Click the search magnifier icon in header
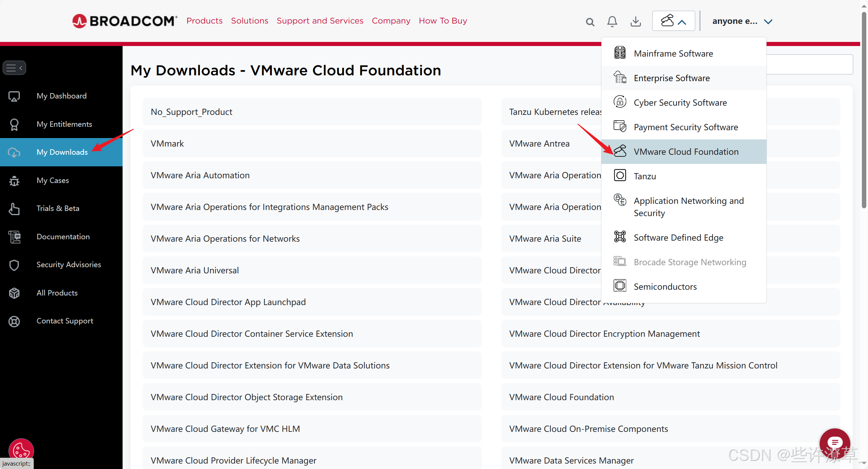Screen dimensions: 868x469 [590, 22]
